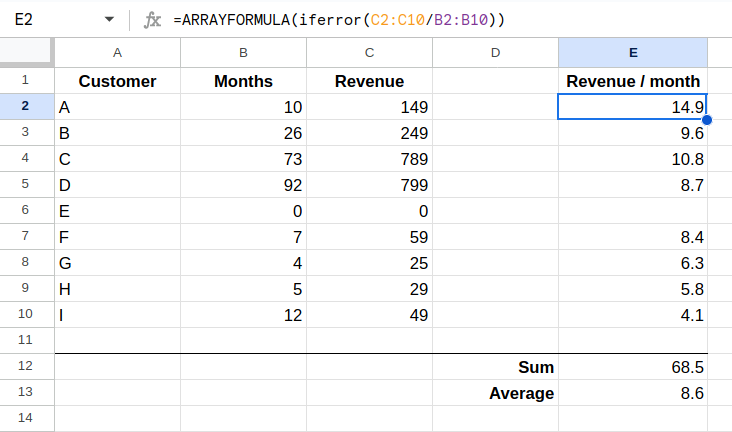
Task: Click Months value 12
Action: (x=244, y=315)
